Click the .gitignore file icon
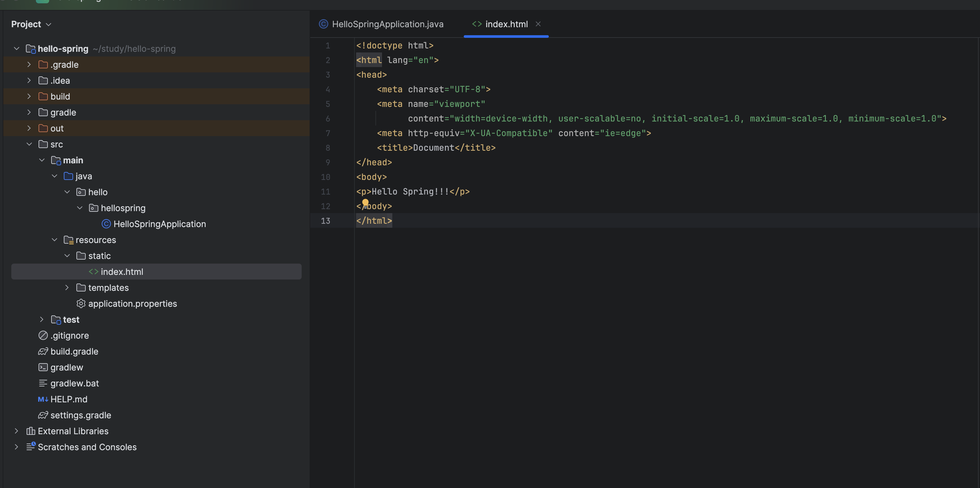Viewport: 980px width, 488px height. (43, 336)
